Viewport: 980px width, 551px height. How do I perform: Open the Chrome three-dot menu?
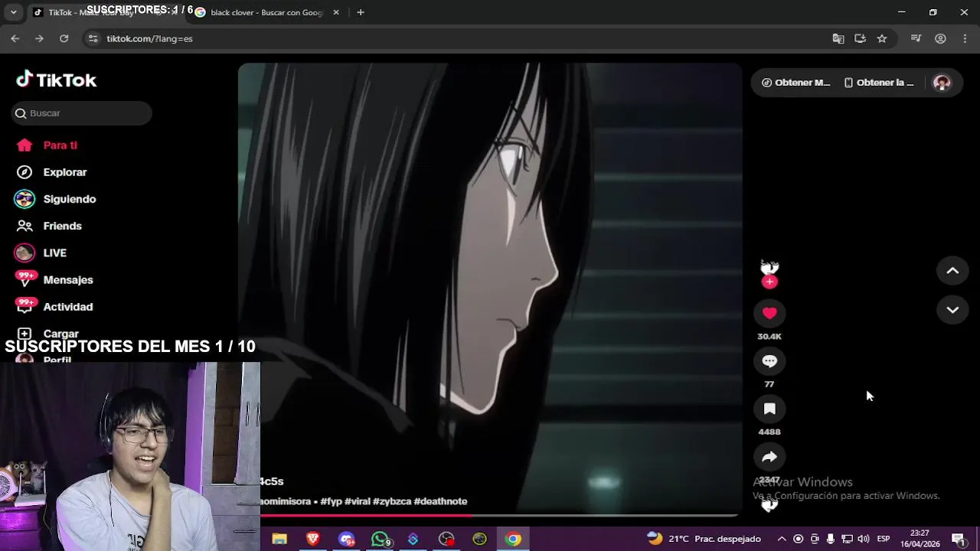tap(965, 38)
